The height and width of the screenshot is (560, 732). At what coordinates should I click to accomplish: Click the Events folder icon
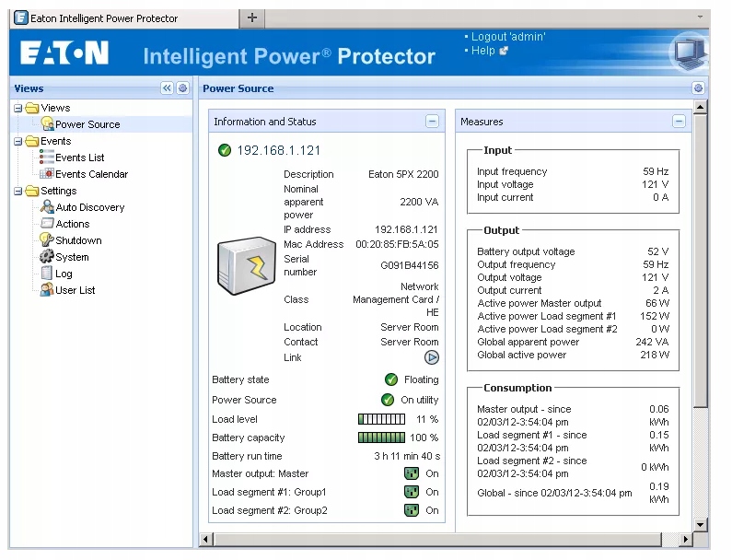click(31, 141)
